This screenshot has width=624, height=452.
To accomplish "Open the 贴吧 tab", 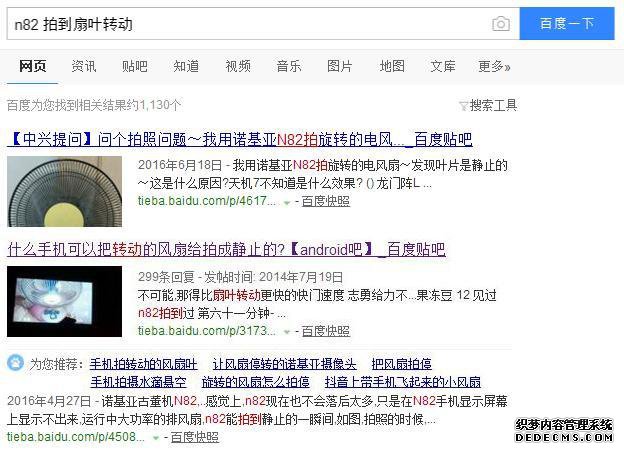I will click(135, 66).
